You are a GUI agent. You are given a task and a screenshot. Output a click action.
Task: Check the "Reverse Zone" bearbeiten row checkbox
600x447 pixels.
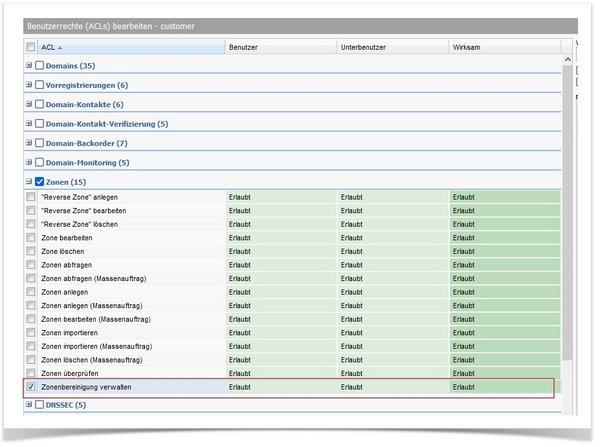pyautogui.click(x=31, y=210)
